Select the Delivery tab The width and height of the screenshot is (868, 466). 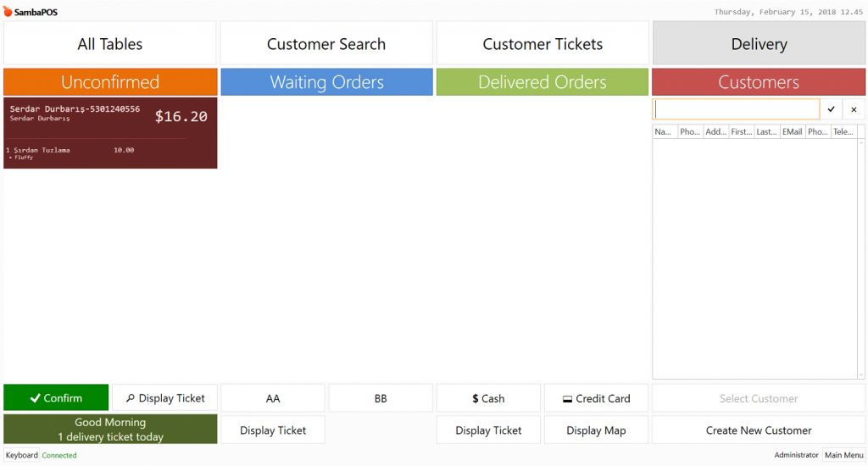coord(759,44)
